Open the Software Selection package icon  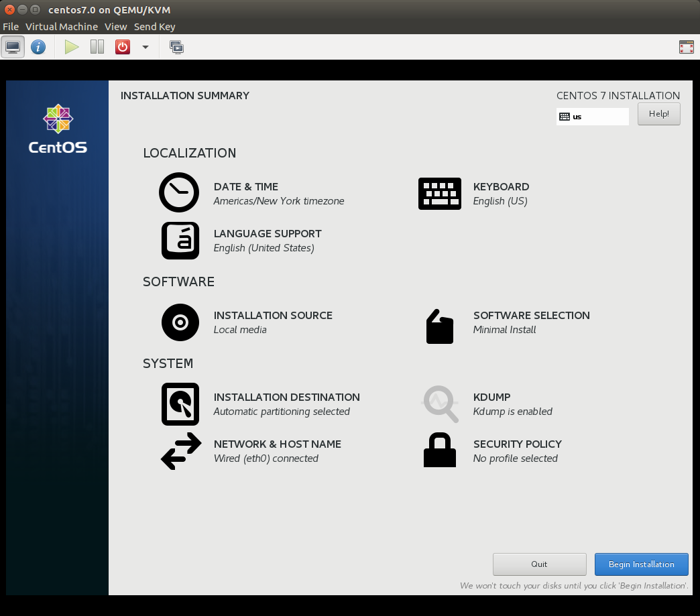pyautogui.click(x=440, y=326)
